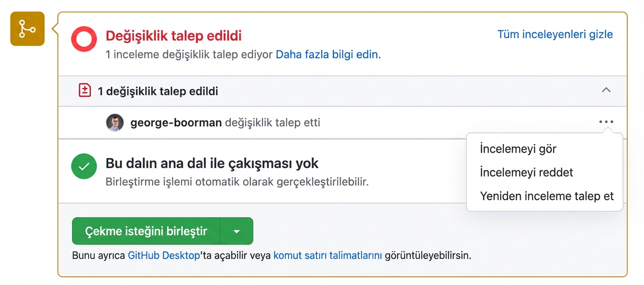This screenshot has height=285, width=644.
Task: Collapse the '1 değişiklik talep edildi' section
Action: point(606,90)
